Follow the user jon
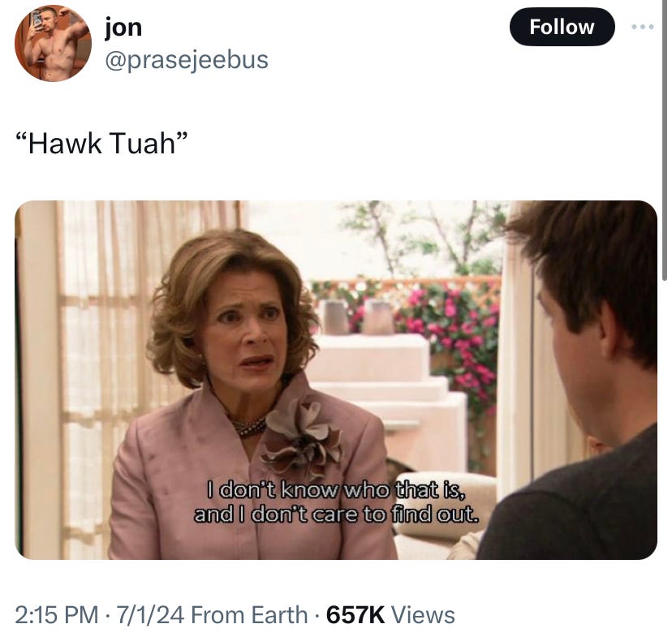 [x=562, y=27]
